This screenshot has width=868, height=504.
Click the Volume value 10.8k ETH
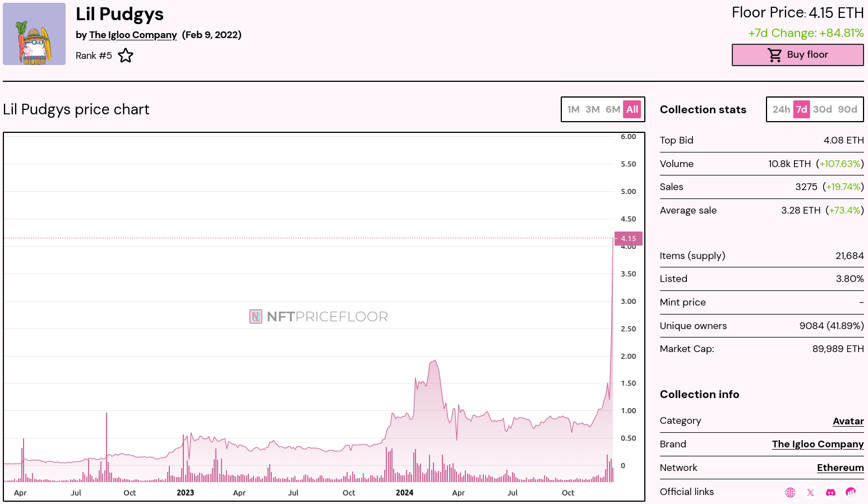(789, 164)
